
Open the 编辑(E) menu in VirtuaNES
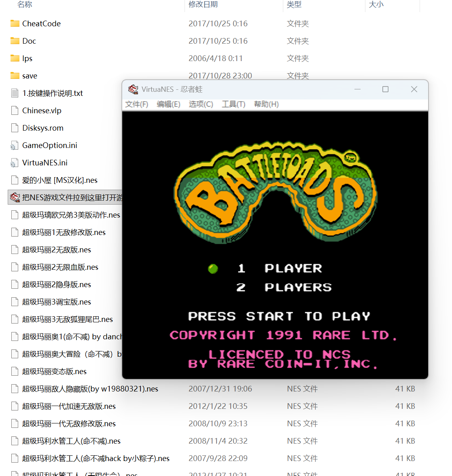(x=169, y=104)
